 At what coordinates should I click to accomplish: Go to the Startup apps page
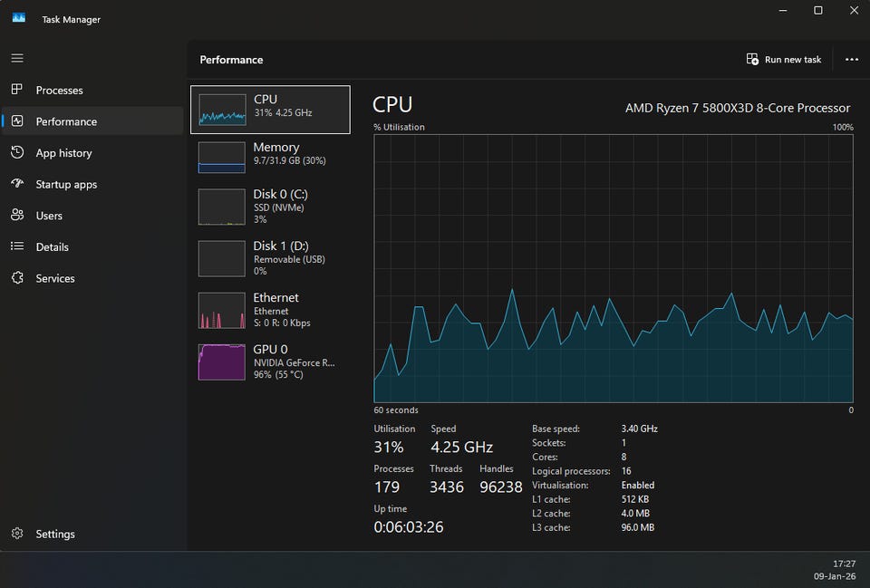tap(66, 185)
